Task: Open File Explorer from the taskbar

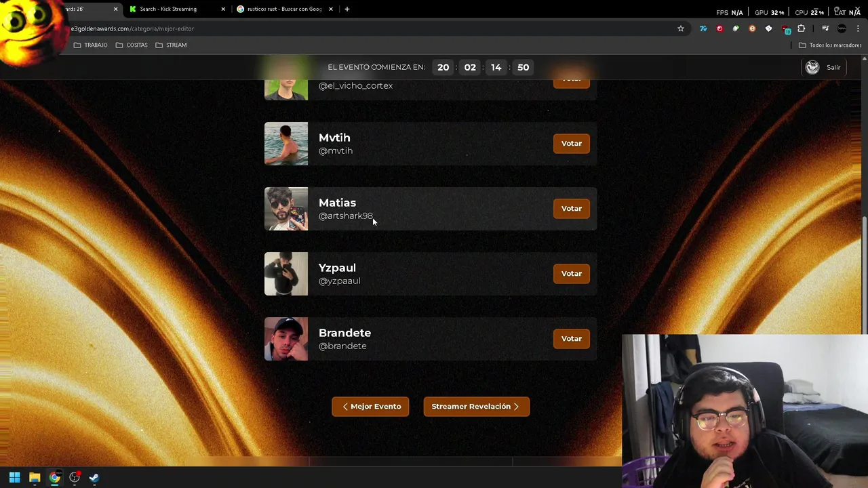Action: pyautogui.click(x=35, y=478)
